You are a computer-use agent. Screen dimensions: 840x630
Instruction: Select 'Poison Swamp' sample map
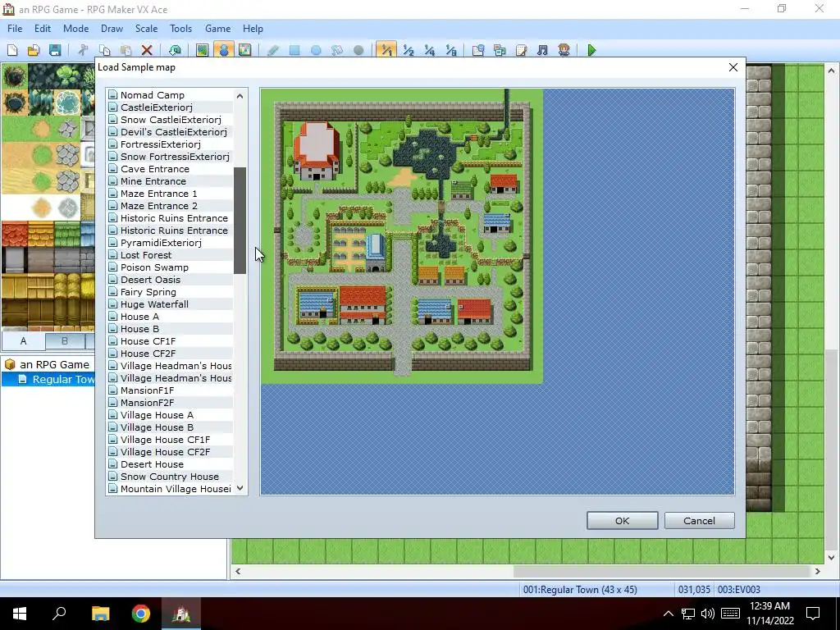(154, 267)
